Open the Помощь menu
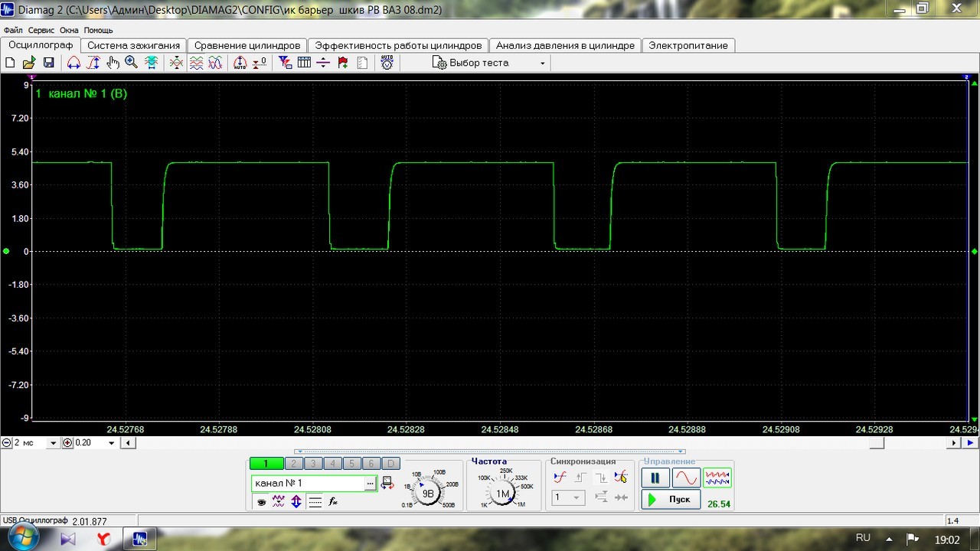980x551 pixels. (x=98, y=30)
